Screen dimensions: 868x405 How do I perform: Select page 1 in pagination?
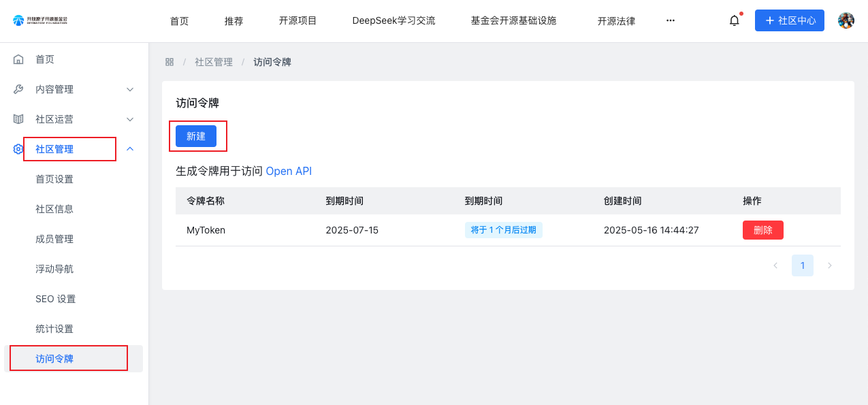(x=802, y=265)
